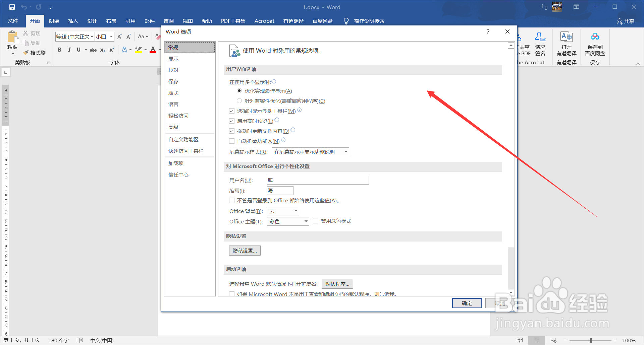Toggle 拖动时更新文档内容 checkbox
The width and height of the screenshot is (644, 345).
[232, 131]
